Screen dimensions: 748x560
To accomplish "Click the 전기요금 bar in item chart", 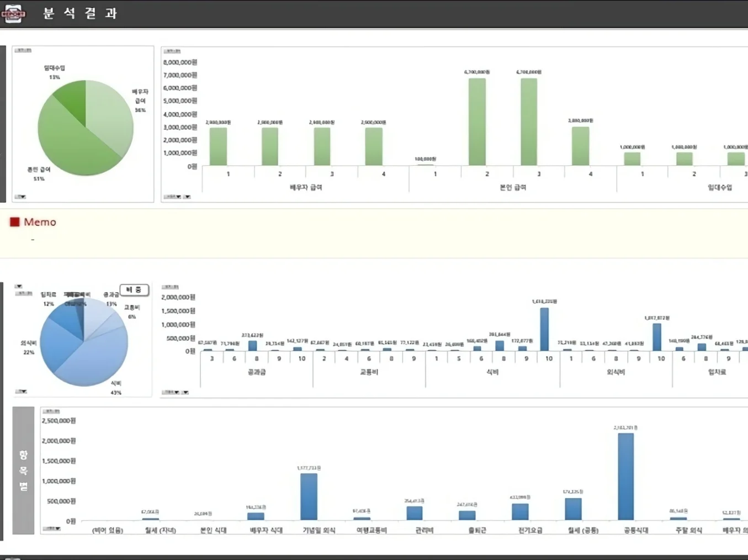I will [x=520, y=511].
